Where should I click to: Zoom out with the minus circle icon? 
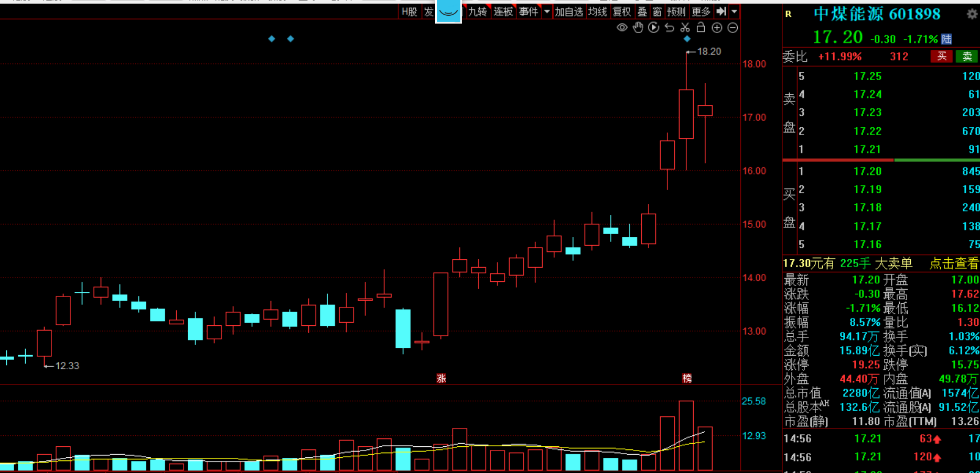733,28
